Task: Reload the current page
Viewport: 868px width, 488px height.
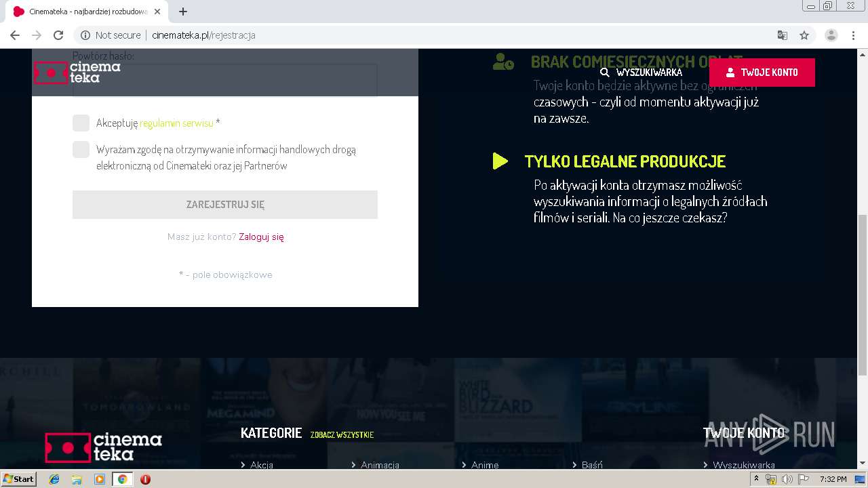Action: pos(58,35)
